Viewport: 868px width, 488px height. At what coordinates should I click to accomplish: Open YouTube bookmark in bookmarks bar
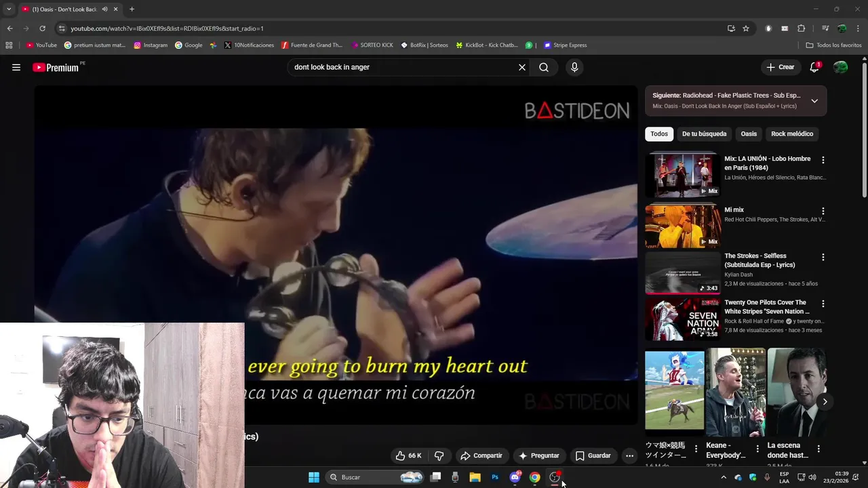pos(41,45)
